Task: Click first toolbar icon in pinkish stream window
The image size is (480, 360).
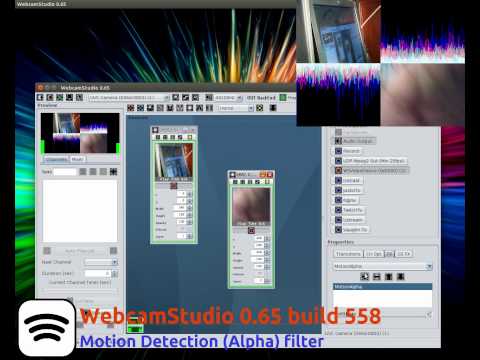Action: point(235,182)
